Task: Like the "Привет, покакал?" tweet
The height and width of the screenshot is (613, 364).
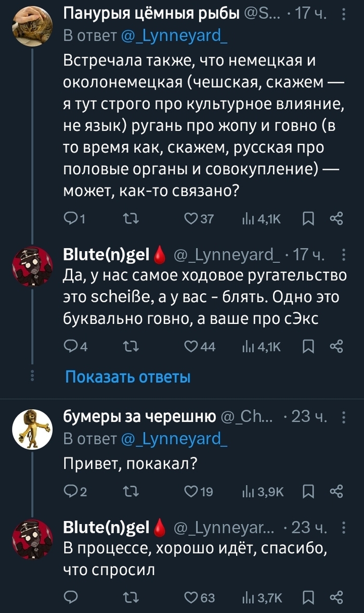Action: 191,491
